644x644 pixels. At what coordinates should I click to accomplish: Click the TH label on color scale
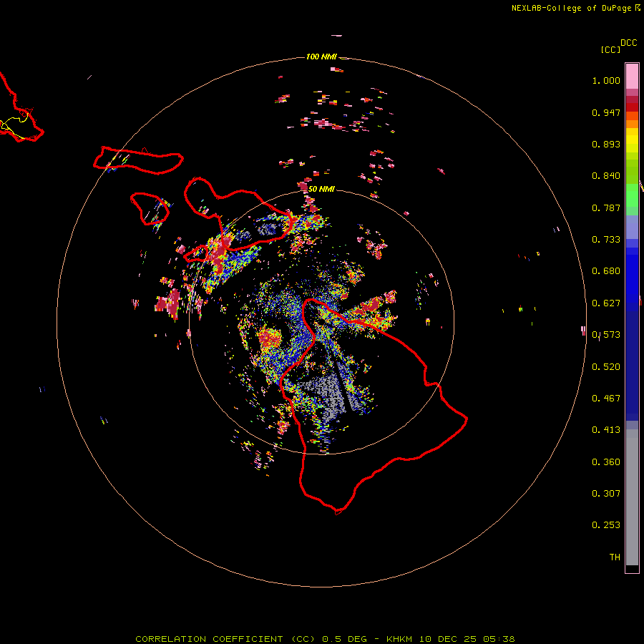pos(615,557)
